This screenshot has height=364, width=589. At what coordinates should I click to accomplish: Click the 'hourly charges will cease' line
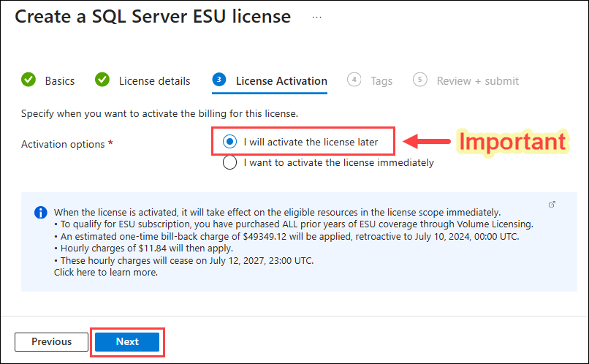[184, 261]
